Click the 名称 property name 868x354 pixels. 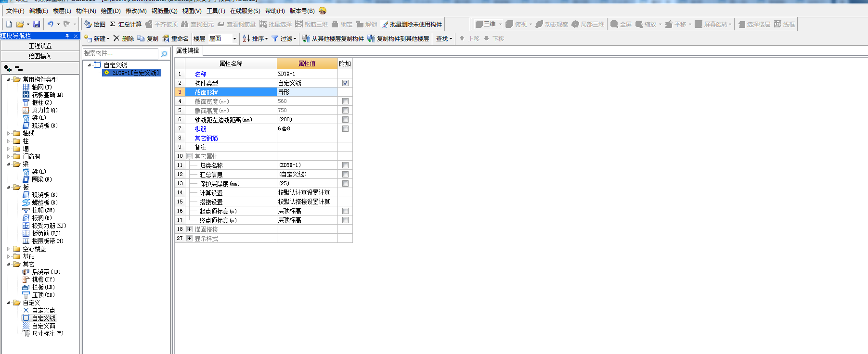coord(200,74)
